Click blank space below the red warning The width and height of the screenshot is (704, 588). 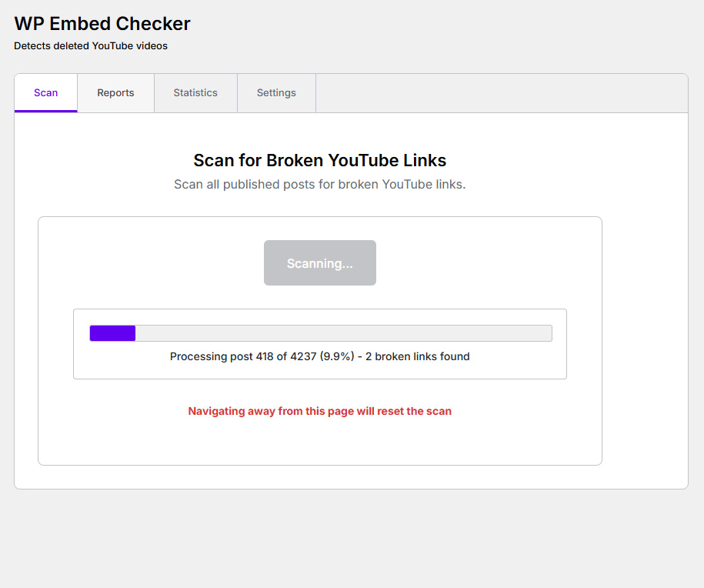319,443
